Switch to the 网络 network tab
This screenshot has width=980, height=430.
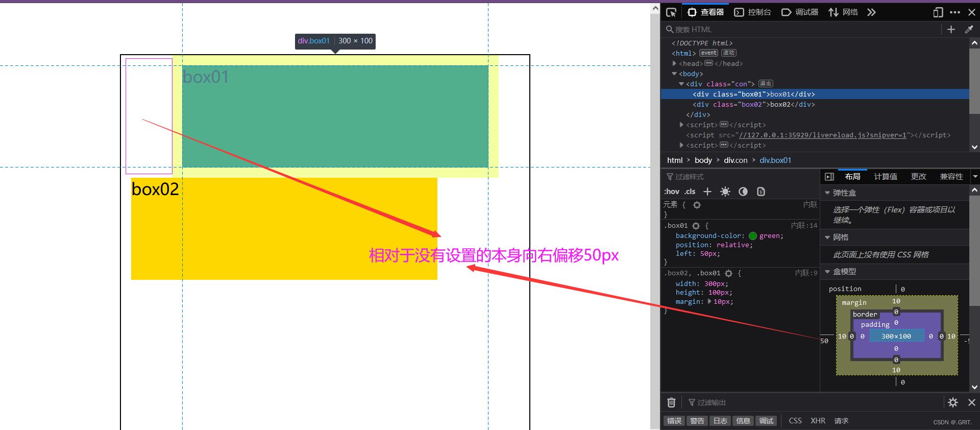click(x=843, y=12)
